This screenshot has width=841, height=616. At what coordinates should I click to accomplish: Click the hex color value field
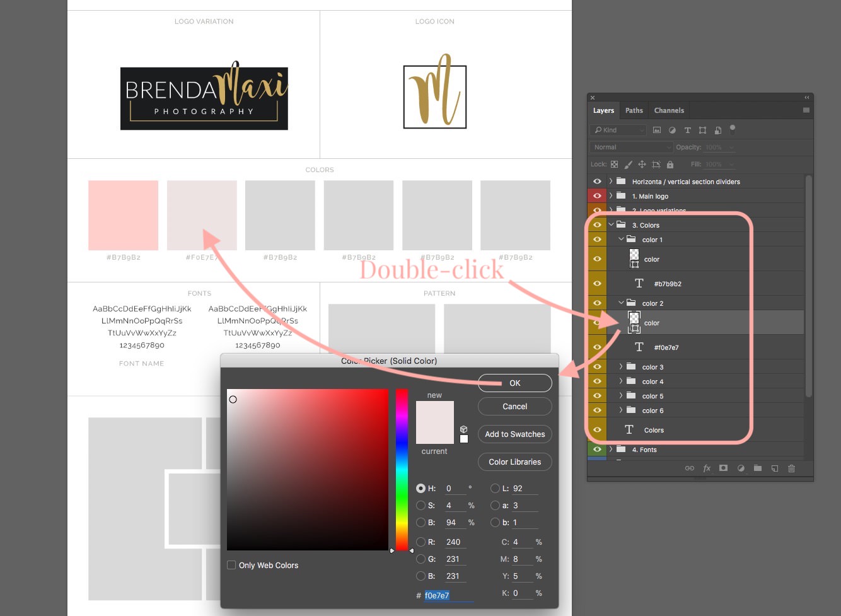click(448, 595)
